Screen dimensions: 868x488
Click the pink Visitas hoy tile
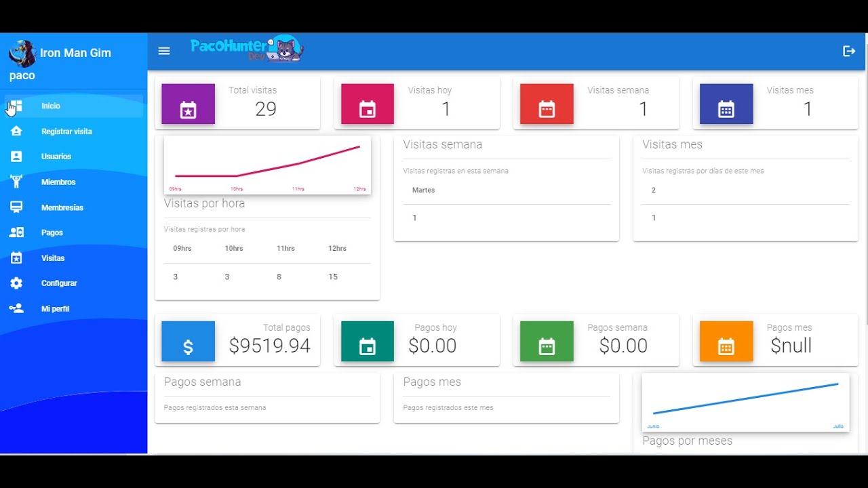(x=367, y=104)
